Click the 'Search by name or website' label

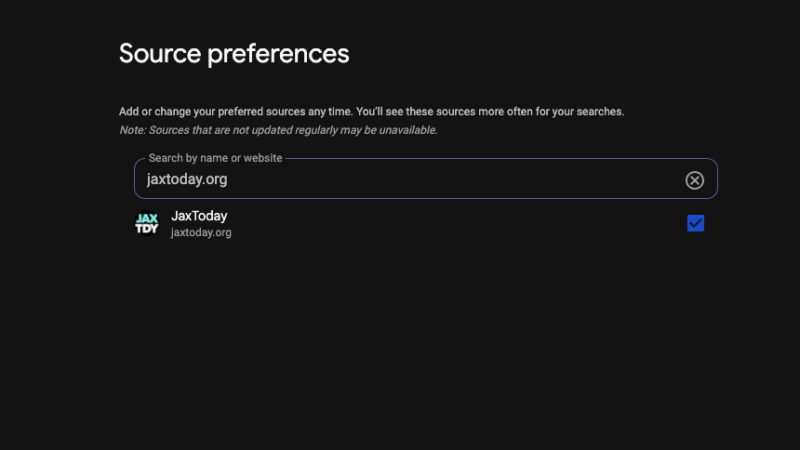coord(215,158)
